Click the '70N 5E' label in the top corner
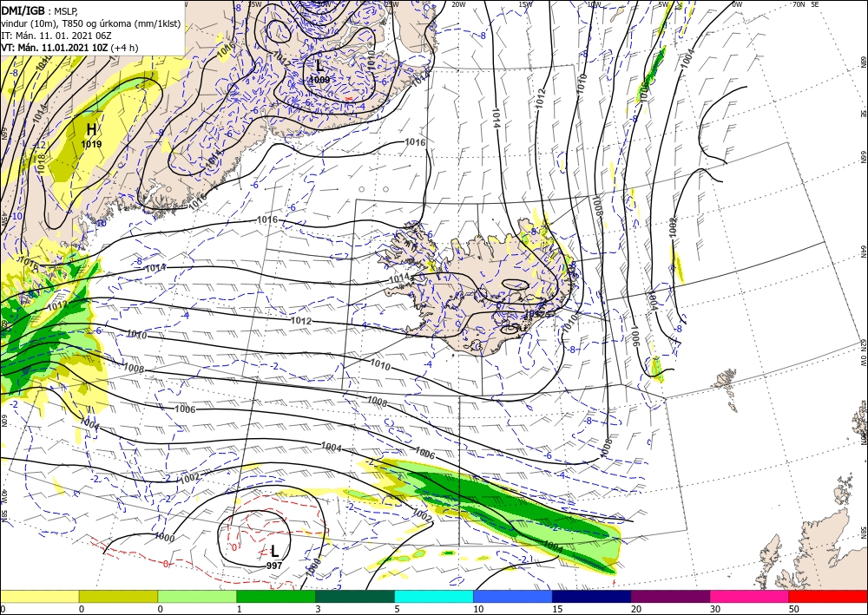The width and height of the screenshot is (868, 615). point(806,4)
